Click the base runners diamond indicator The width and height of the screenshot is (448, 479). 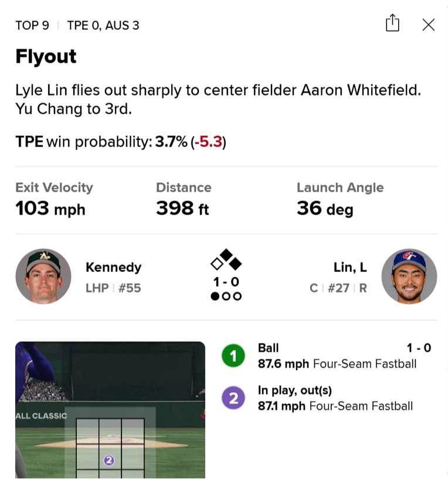[226, 260]
